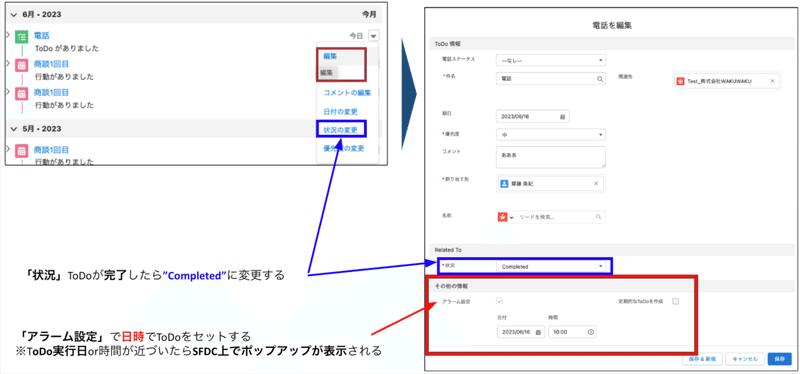
Task: Click the crown icon in 関連先 pill
Action: tap(680, 81)
